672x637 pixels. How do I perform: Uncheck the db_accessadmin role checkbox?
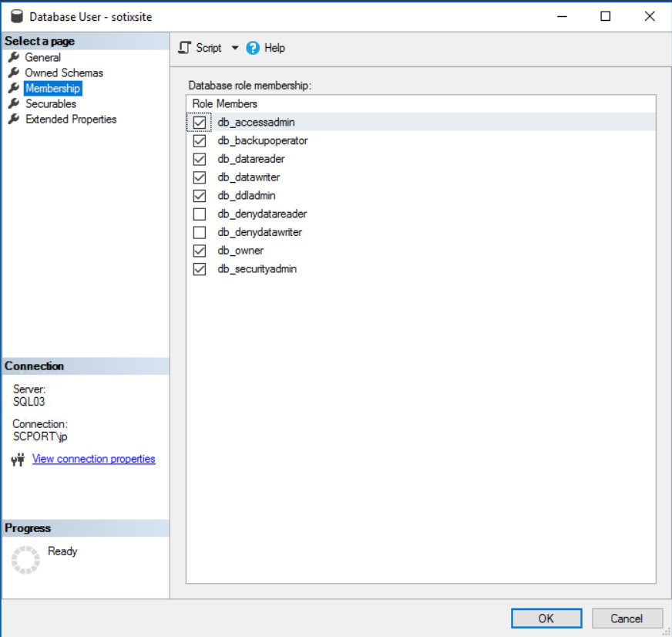[200, 123]
